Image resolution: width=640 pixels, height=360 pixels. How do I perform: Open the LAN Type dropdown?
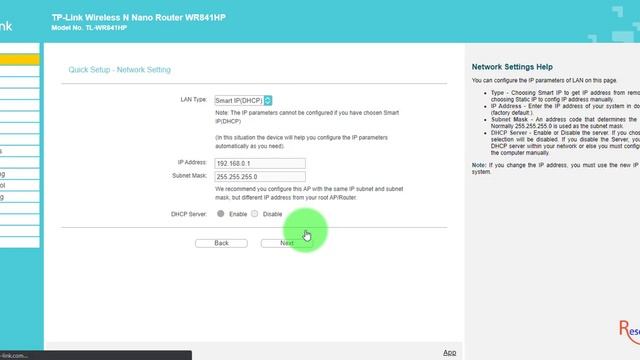(x=243, y=100)
